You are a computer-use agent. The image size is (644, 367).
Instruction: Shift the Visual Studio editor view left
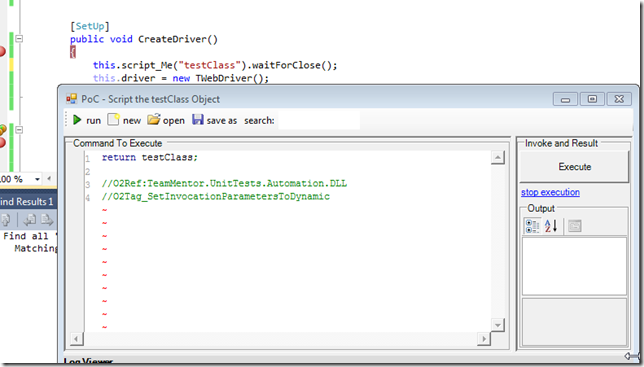[x=49, y=179]
